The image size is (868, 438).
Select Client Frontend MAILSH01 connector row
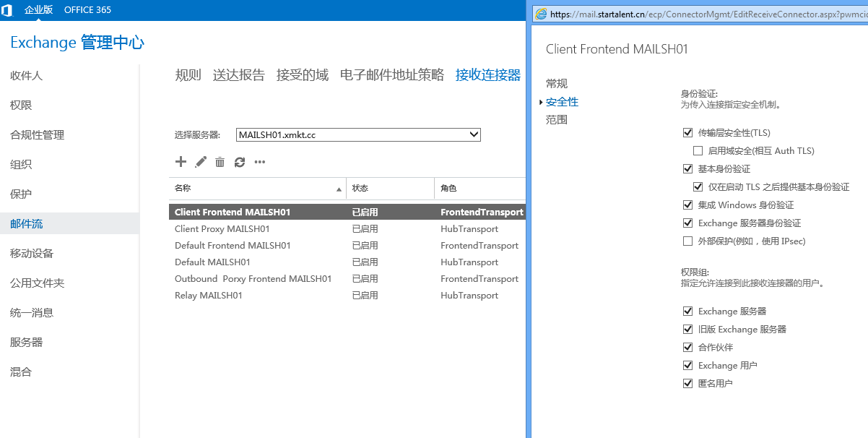coord(347,212)
